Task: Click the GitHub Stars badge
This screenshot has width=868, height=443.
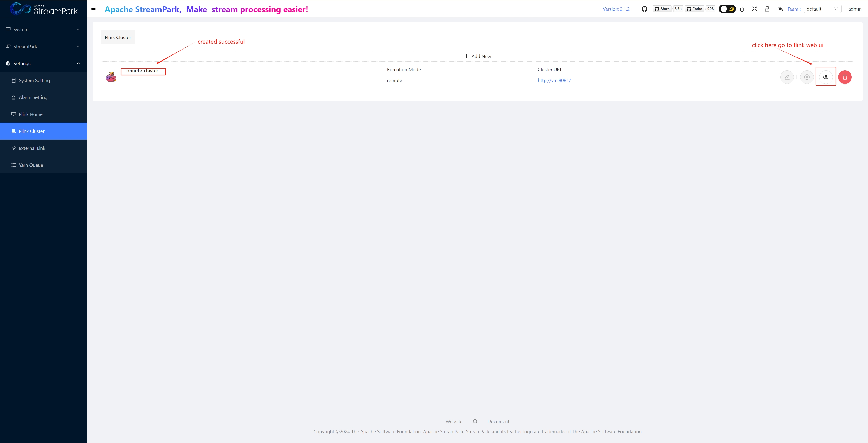Action: pyautogui.click(x=662, y=9)
